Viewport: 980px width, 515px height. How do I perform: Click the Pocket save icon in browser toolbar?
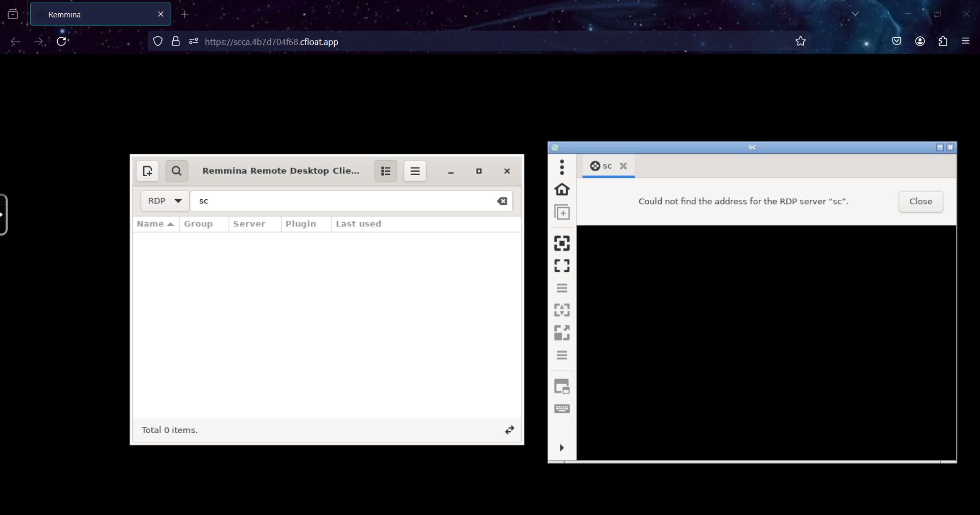pos(897,41)
